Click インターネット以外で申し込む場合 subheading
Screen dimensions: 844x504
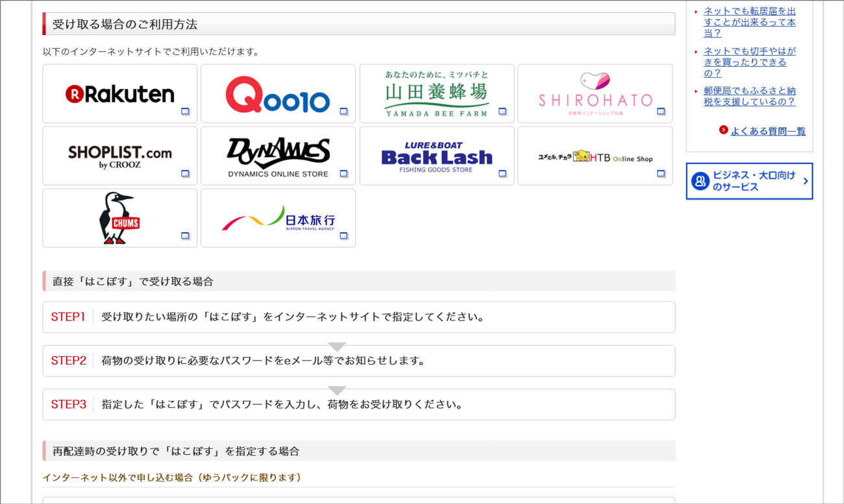coord(172,477)
